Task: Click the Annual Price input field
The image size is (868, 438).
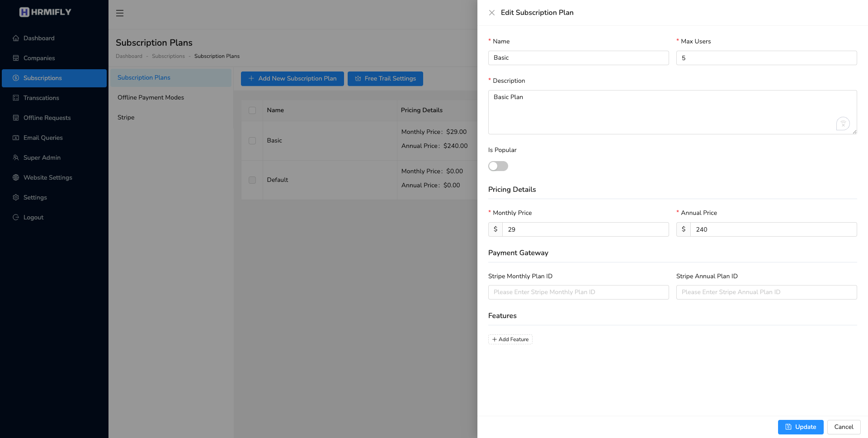Action: click(774, 229)
